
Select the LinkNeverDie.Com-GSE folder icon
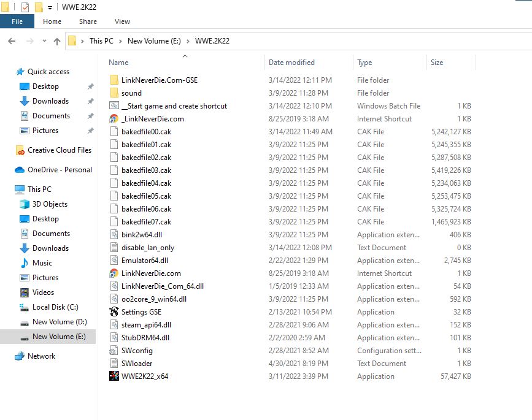tap(114, 80)
